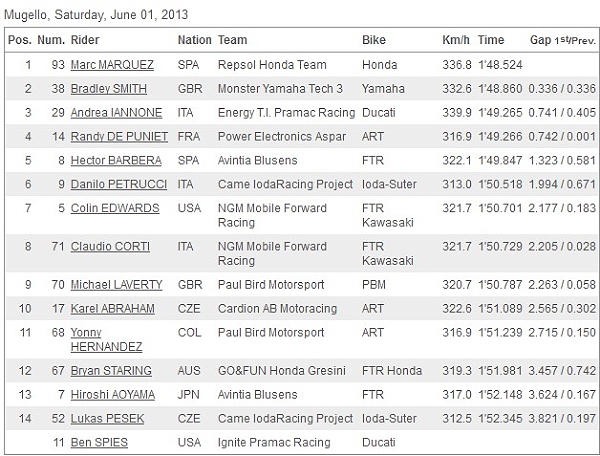Click the Gap 1st/Prev. column header
This screenshot has height=456, width=600.
[x=563, y=40]
